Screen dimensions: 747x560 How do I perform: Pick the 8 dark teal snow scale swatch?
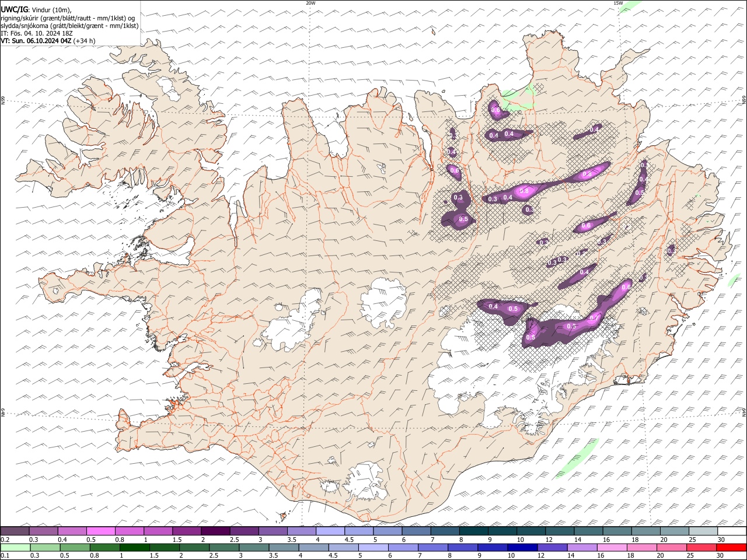(x=473, y=531)
